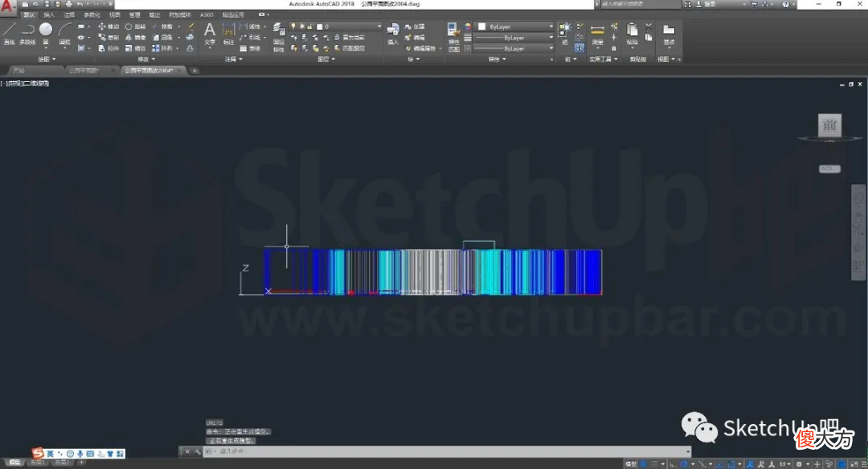Toggle group selection highlighted icon in Group panel

pyautogui.click(x=579, y=48)
